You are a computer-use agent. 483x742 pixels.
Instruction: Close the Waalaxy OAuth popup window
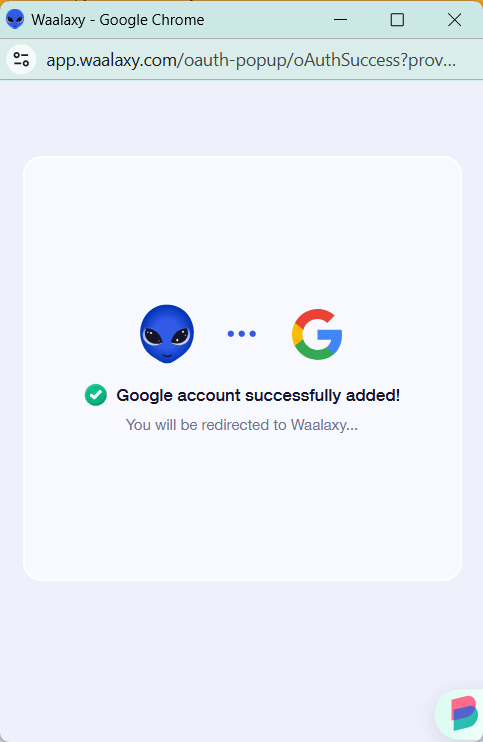pyautogui.click(x=454, y=19)
